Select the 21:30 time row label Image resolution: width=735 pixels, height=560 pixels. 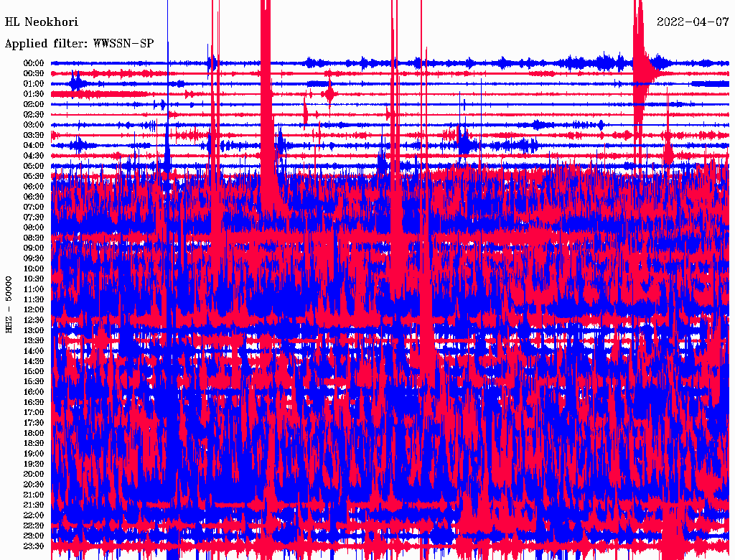coord(34,505)
